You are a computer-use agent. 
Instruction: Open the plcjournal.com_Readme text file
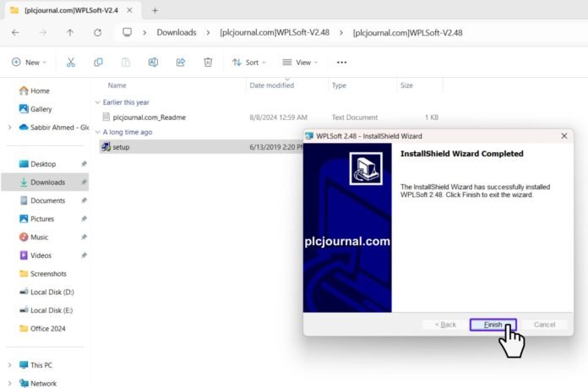pyautogui.click(x=149, y=117)
